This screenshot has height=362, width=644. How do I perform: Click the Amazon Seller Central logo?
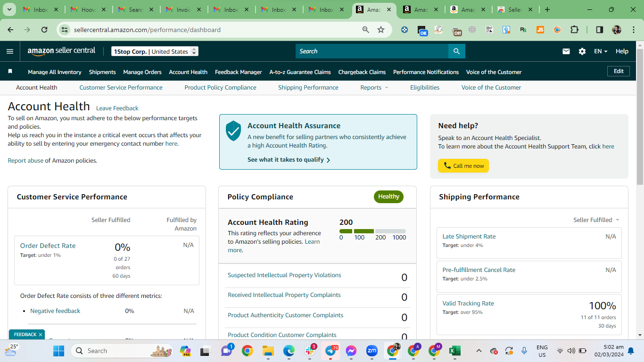pyautogui.click(x=61, y=51)
